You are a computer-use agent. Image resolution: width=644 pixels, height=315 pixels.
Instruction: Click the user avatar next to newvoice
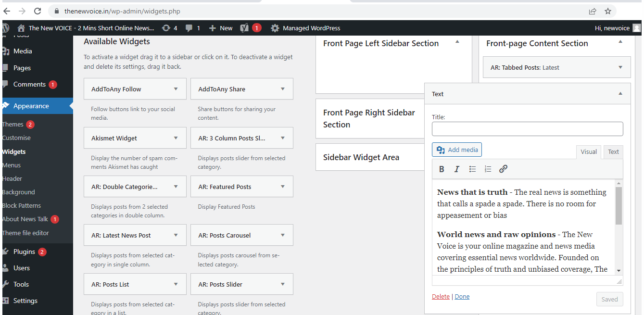tap(637, 28)
